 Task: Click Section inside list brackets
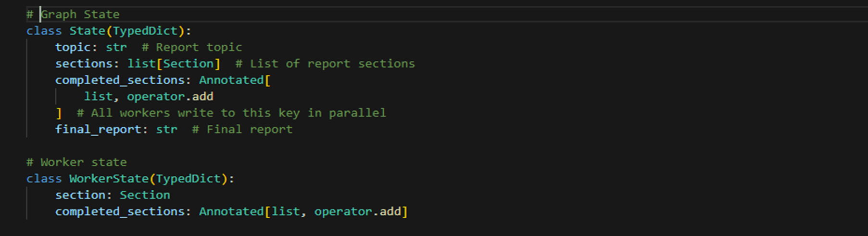click(188, 64)
